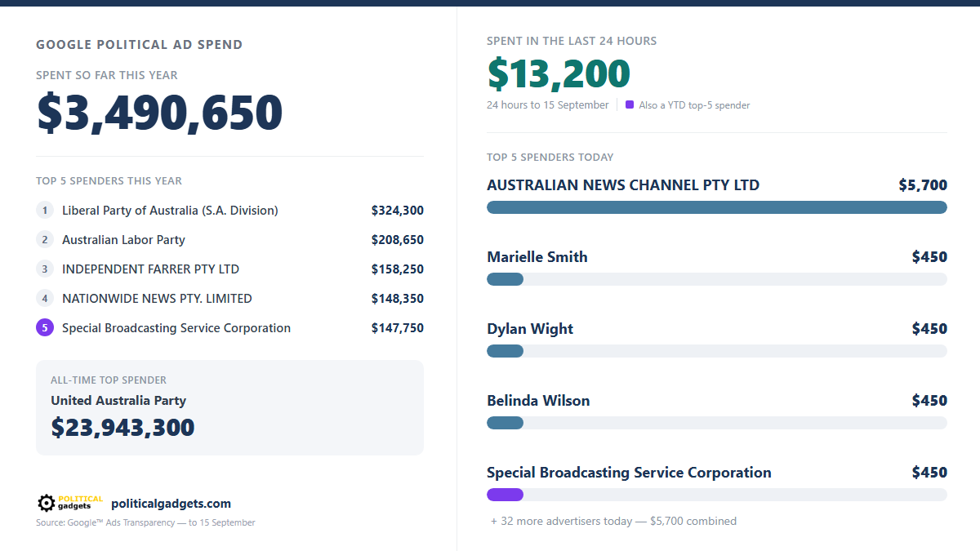
Task: Click the $147,750 amount
Action: [x=398, y=328]
